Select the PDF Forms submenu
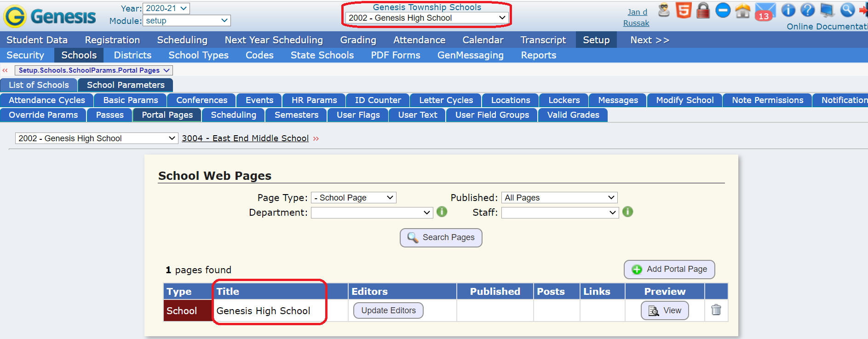This screenshot has height=339, width=868. point(396,55)
